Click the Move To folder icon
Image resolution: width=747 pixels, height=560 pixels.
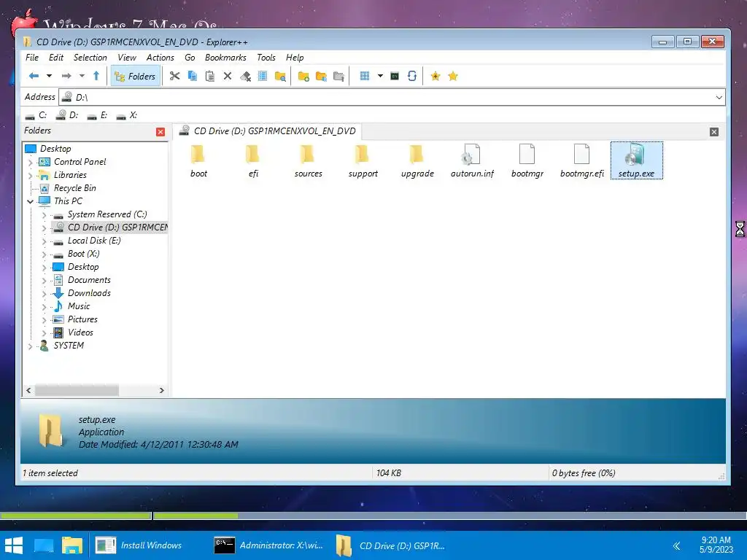pos(338,76)
